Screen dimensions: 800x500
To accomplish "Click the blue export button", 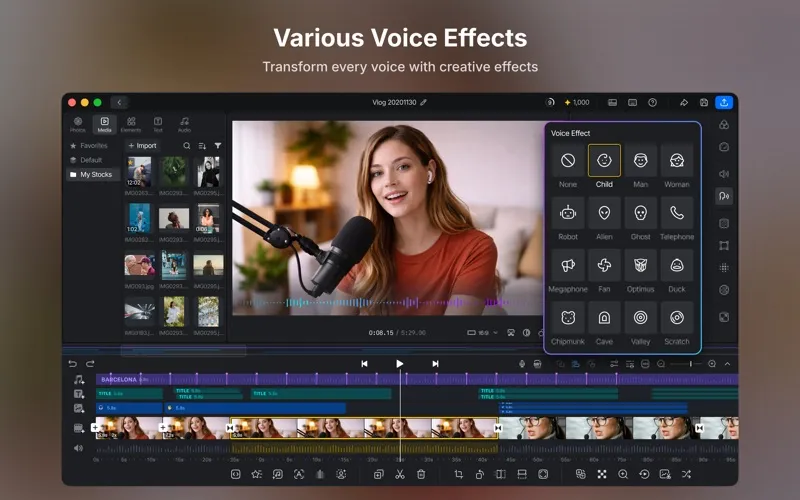I will [723, 103].
